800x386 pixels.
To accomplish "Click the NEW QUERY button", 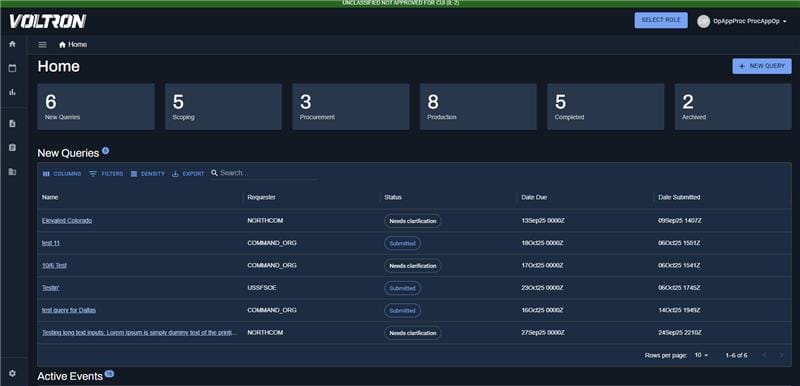I will [762, 66].
